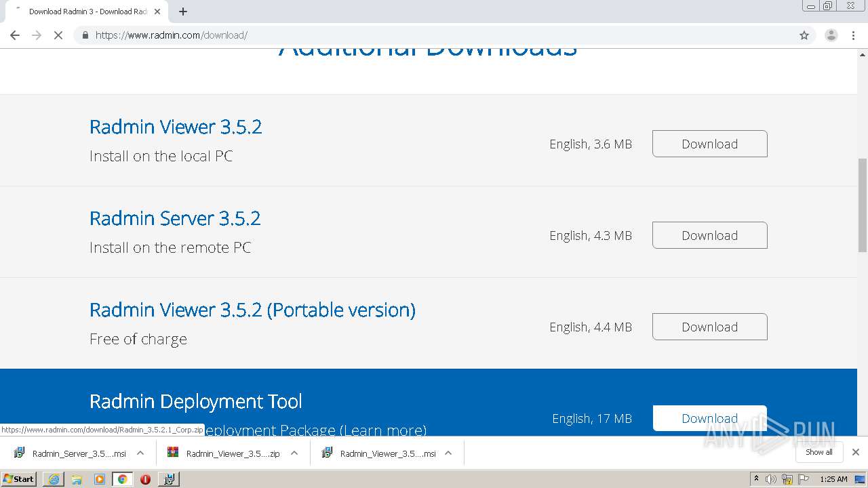View site security lock info

[85, 35]
